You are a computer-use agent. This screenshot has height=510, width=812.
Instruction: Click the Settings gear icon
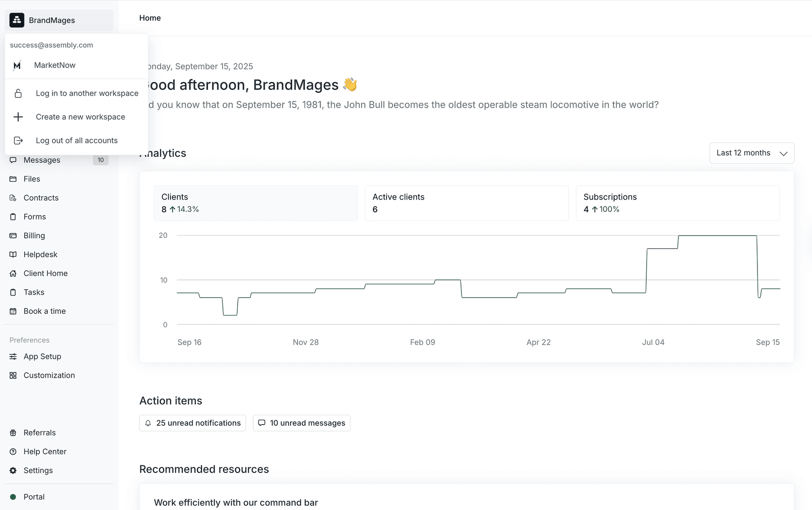13,471
